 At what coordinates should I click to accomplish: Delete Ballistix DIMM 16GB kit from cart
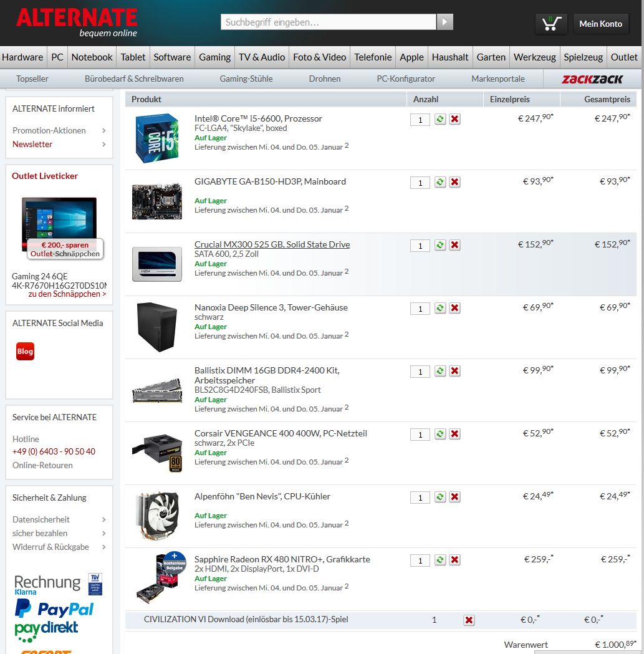click(454, 371)
